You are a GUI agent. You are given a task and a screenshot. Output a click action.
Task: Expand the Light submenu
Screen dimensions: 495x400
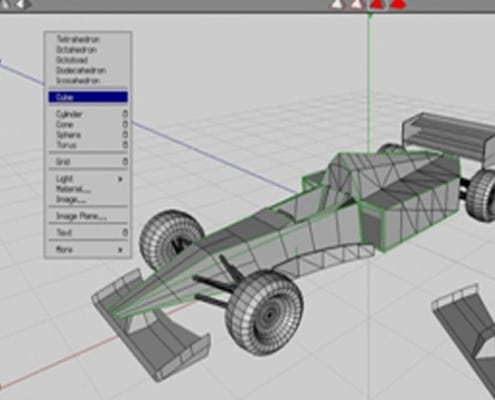[88, 179]
